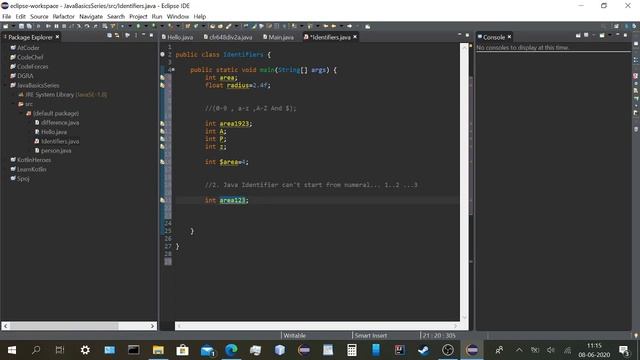This screenshot has height=360, width=640.
Task: Open the New wizard dropdown arrow
Action: [x=13, y=26]
